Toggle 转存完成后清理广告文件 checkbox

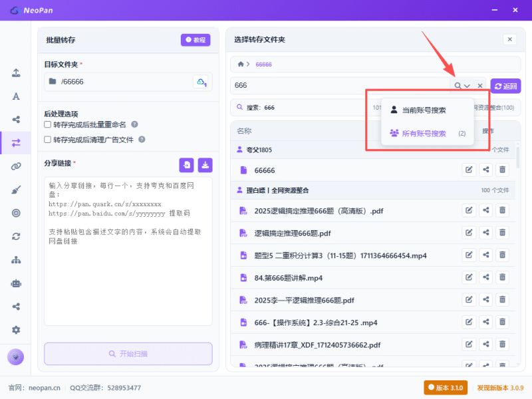click(x=48, y=140)
